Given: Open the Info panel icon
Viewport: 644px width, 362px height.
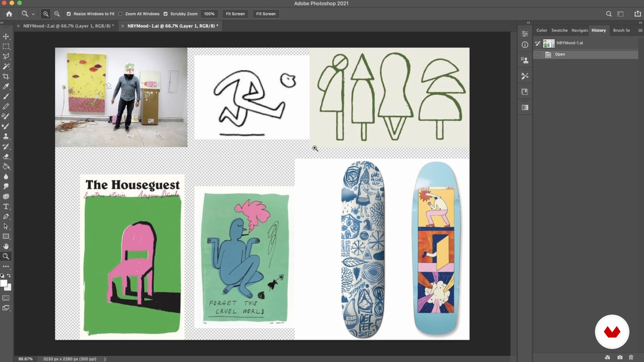Looking at the screenshot, I should click(x=525, y=45).
